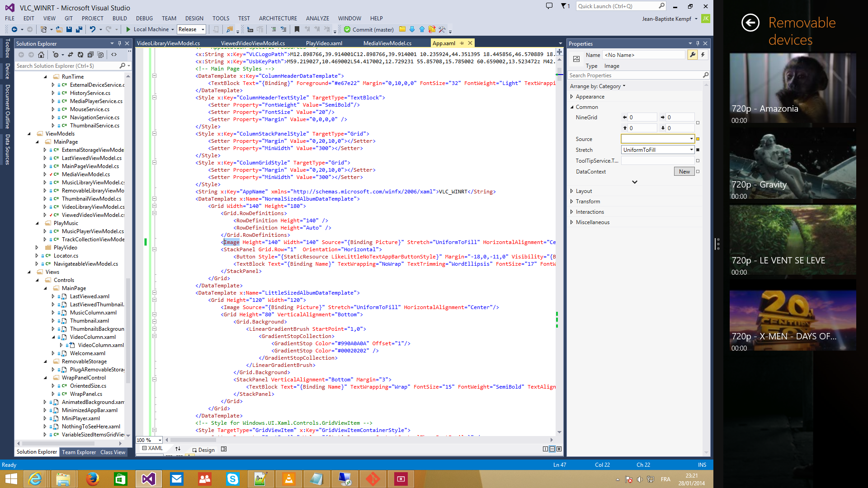Viewport: 868px width, 488px height.
Task: Click the New DataContext button
Action: click(684, 172)
